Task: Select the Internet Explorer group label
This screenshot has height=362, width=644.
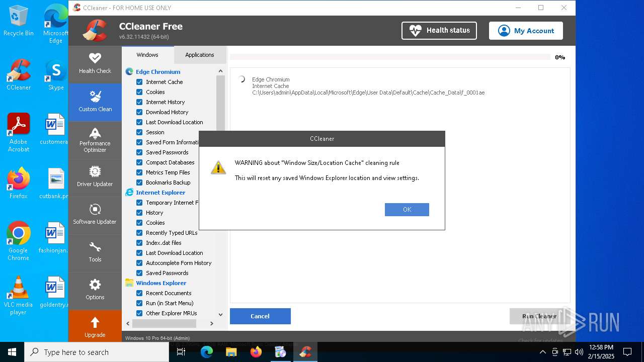Action: (x=160, y=193)
